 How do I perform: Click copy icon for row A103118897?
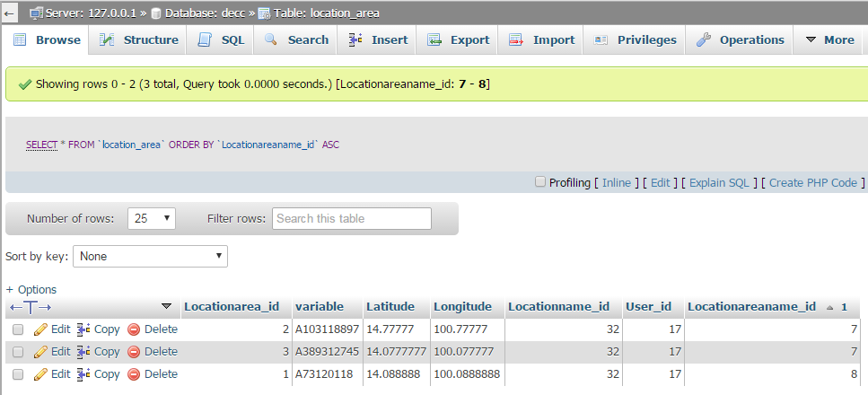click(83, 329)
